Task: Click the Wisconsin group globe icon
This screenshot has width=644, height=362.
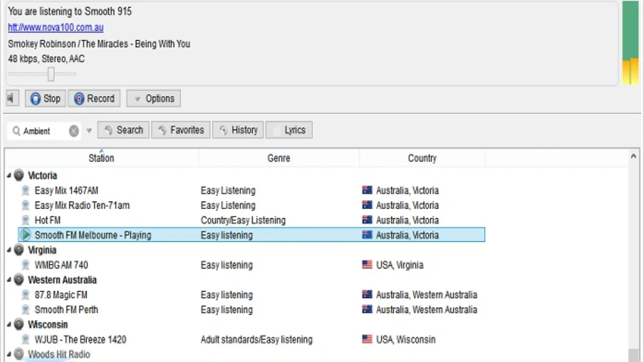Action: tap(19, 325)
